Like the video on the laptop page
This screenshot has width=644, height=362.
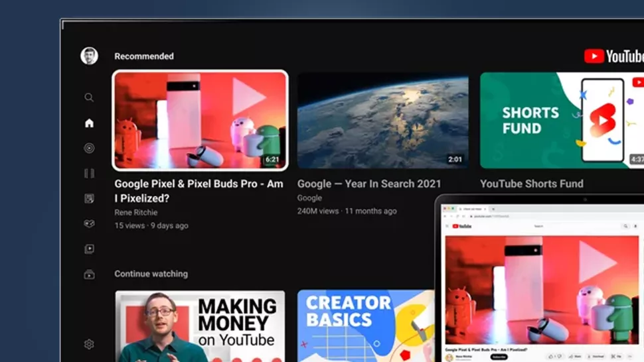552,357
